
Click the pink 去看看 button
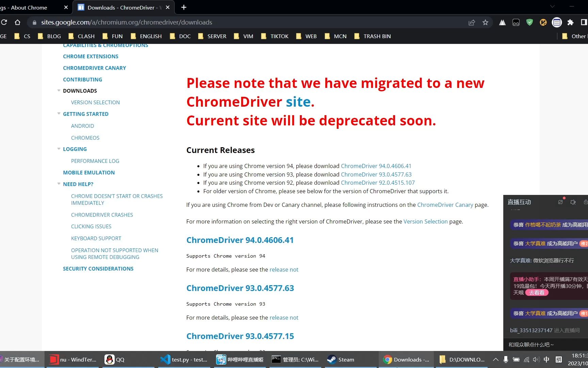click(537, 292)
